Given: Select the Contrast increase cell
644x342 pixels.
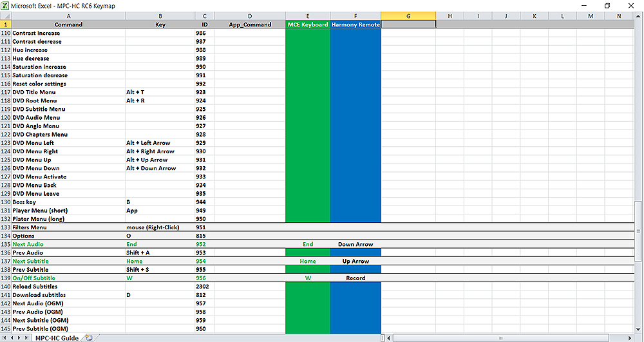Looking at the screenshot, I should 68,33.
